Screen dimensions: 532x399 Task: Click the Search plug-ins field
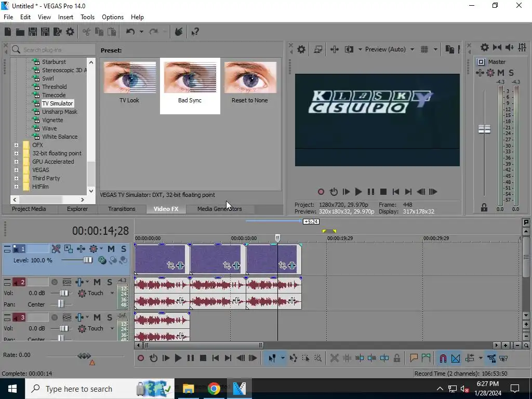coord(53,50)
